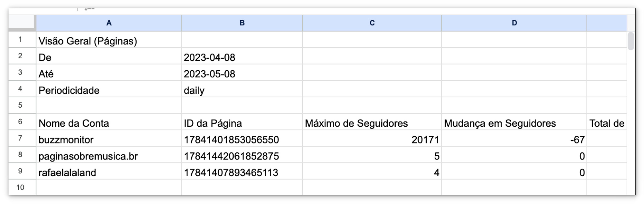Select row 1 header
Viewport: 644px width, 204px height.
[x=20, y=40]
